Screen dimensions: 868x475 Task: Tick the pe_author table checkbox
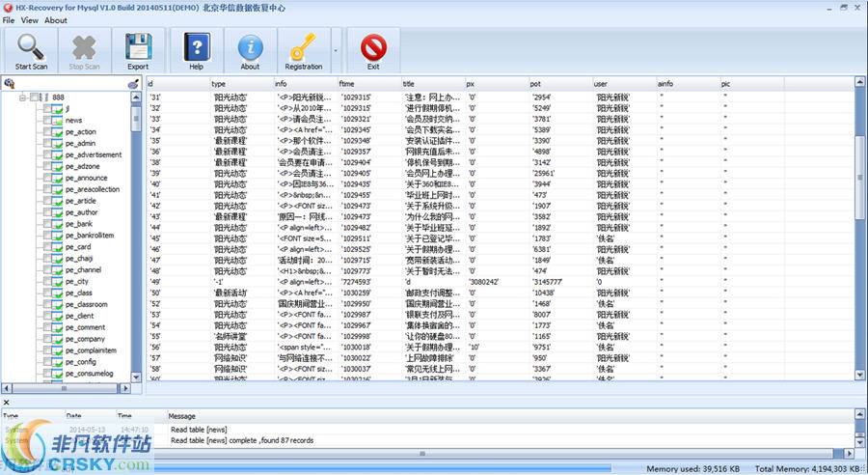[47, 212]
